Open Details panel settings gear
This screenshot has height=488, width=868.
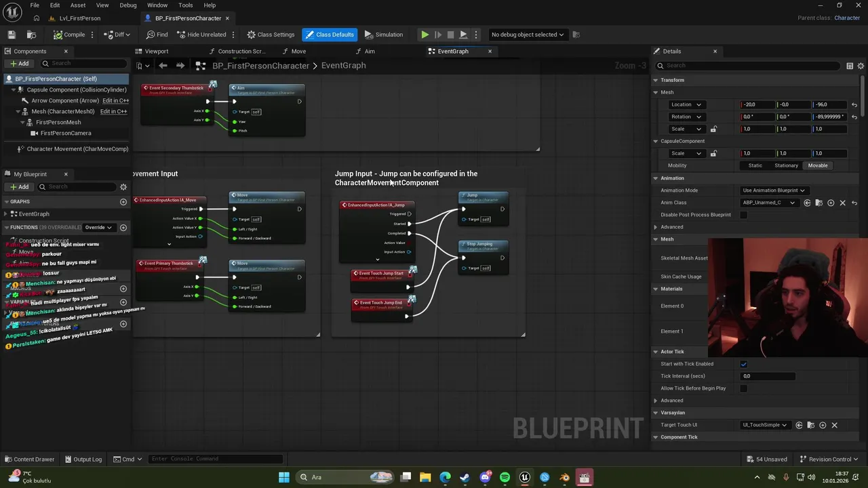coord(861,66)
